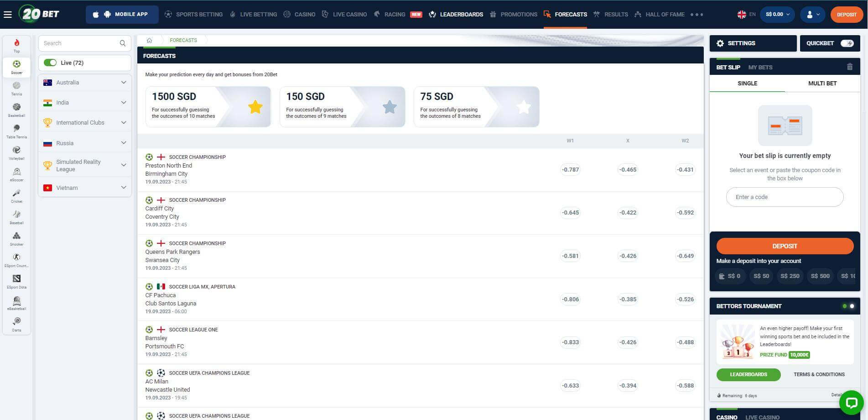Switch to Live Casino widget tab
The image size is (868, 420).
762,417
